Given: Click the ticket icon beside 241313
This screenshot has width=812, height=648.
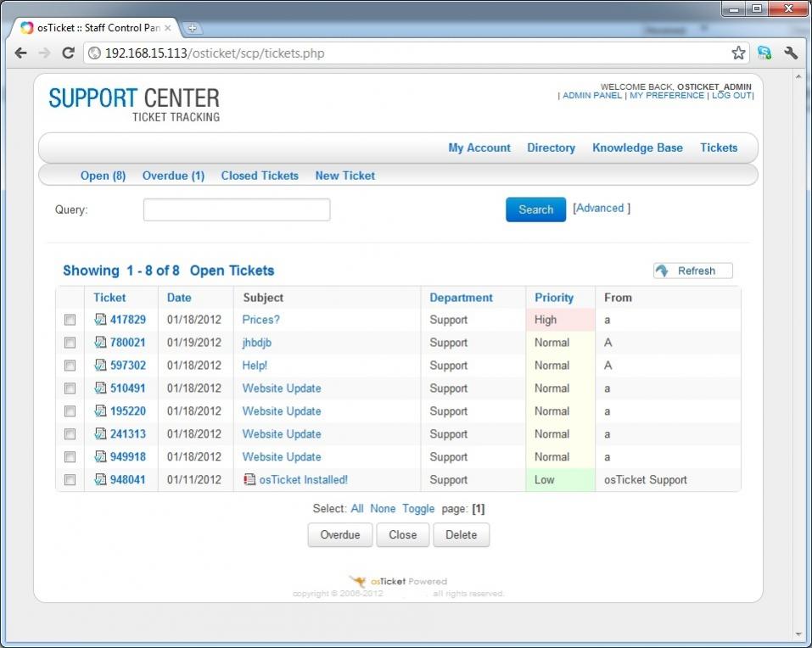Looking at the screenshot, I should click(100, 433).
